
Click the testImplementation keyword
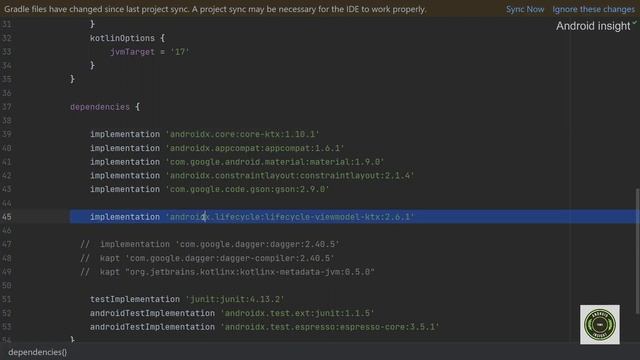[x=135, y=299]
